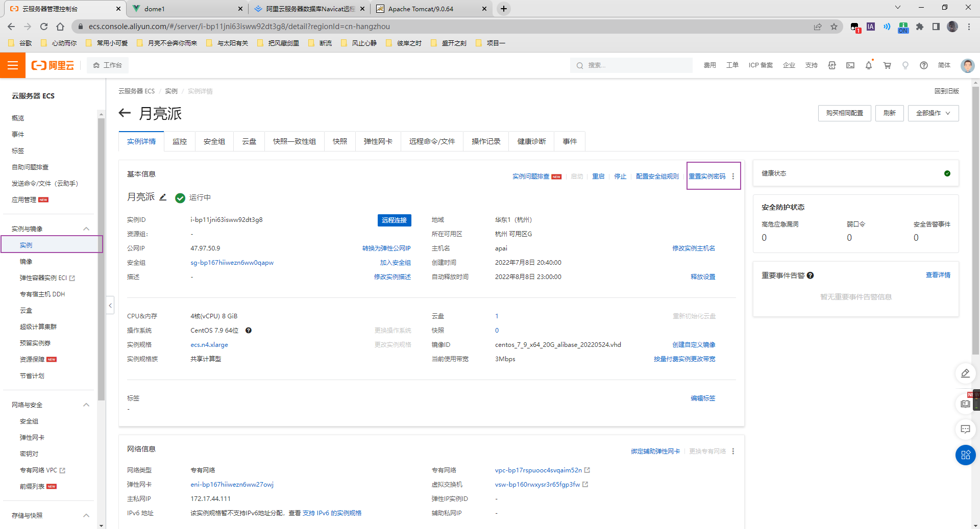Screen dimensions: 980x529
Task: Click the 刷新 button
Action: point(890,113)
